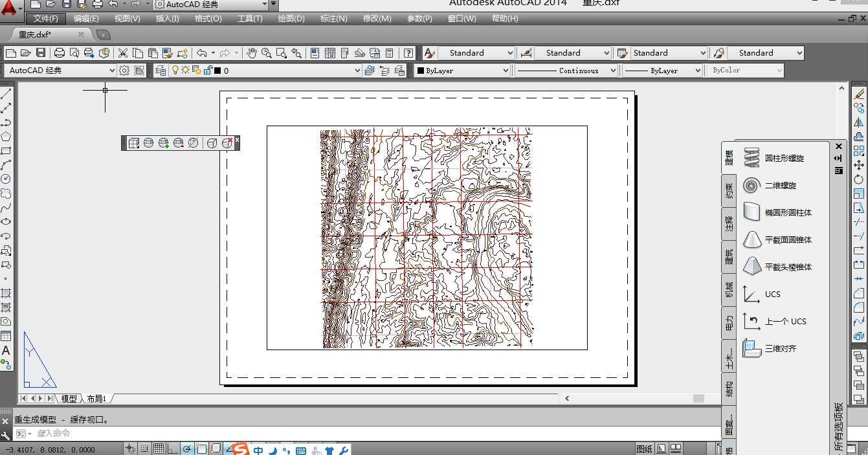Click the Cut scissors icon
Image resolution: width=868 pixels, height=455 pixels.
(x=122, y=53)
